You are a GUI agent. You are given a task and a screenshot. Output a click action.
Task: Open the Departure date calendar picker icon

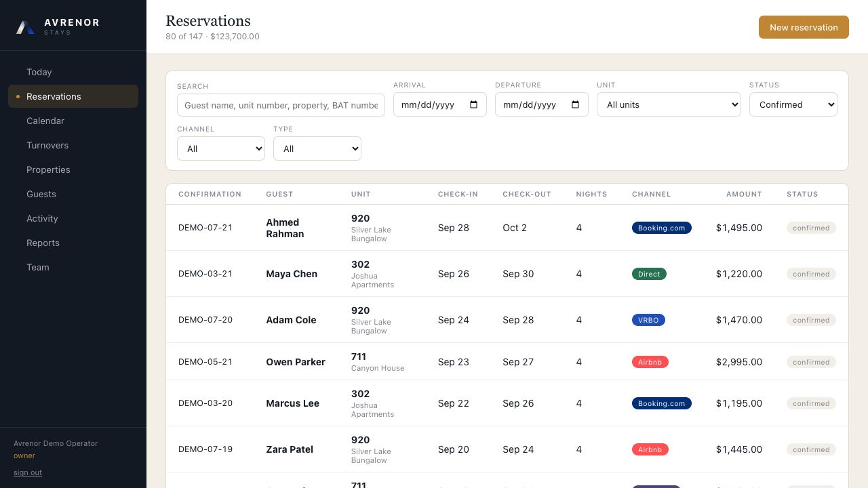575,104
